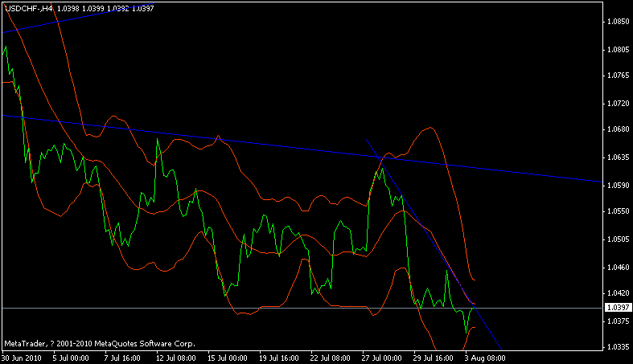Click the 27 Jul 00:00 time marker
633x364 pixels.
point(381,358)
